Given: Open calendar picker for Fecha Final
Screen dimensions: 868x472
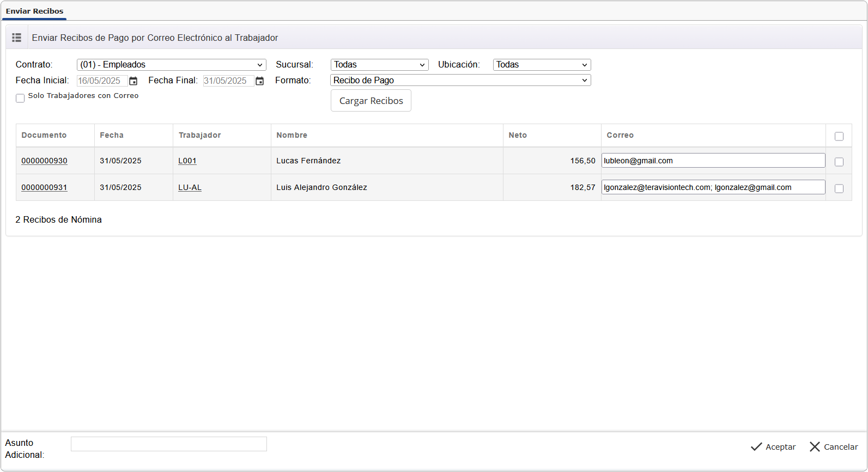Looking at the screenshot, I should pos(260,81).
